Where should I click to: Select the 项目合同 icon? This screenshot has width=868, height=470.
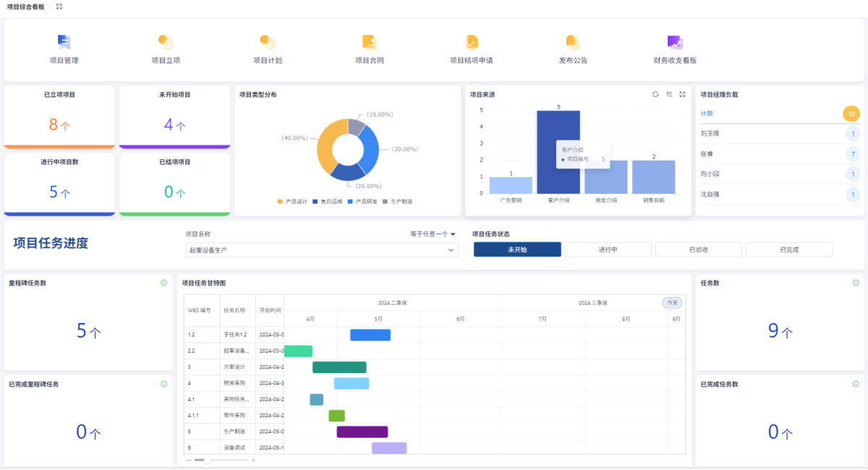[369, 43]
